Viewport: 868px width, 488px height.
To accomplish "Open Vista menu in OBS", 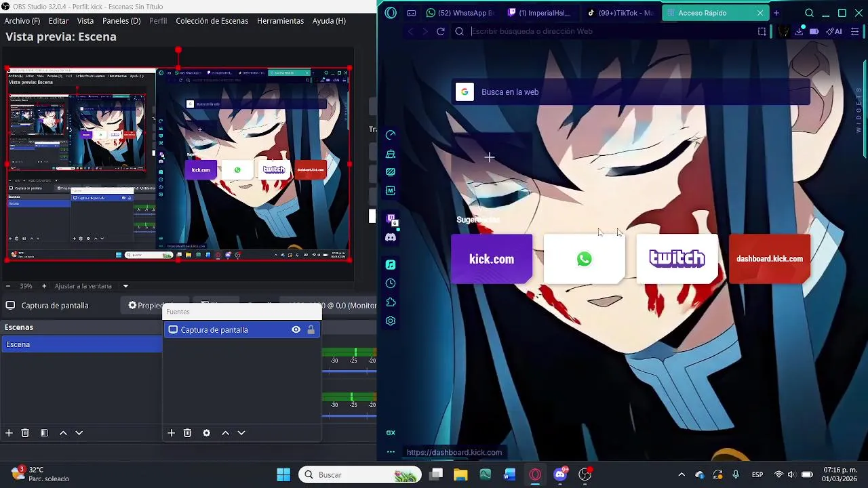I will pyautogui.click(x=85, y=21).
